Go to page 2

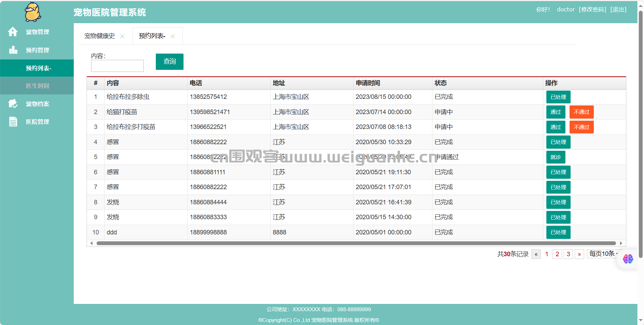557,254
